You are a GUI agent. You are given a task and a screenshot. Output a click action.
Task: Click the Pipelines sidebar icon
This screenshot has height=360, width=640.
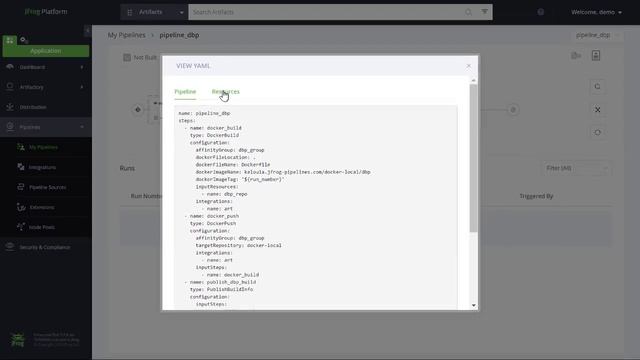[x=10, y=127]
